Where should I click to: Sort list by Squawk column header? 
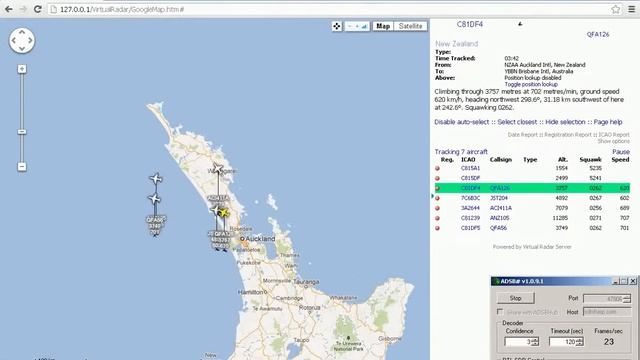pyautogui.click(x=590, y=160)
